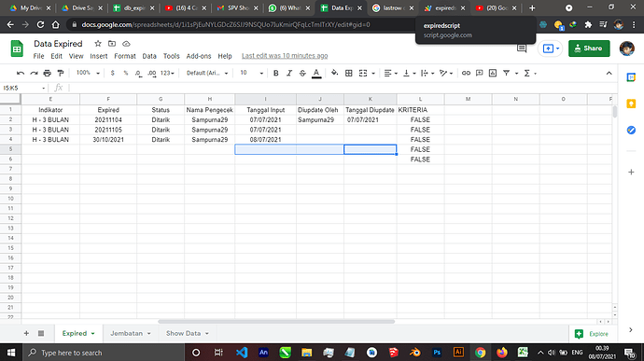The image size is (644, 361).
Task: Select the Paint format tool
Action: pos(61,73)
